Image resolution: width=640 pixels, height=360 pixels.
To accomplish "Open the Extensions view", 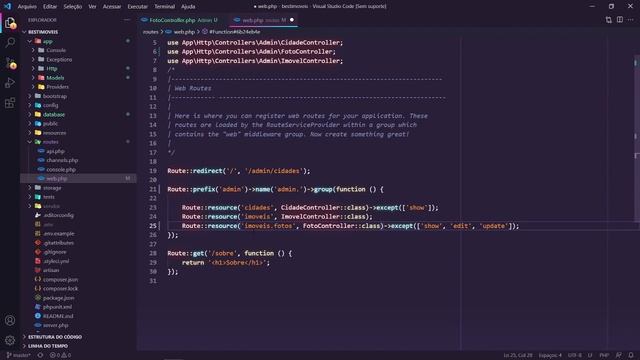I will [10, 102].
